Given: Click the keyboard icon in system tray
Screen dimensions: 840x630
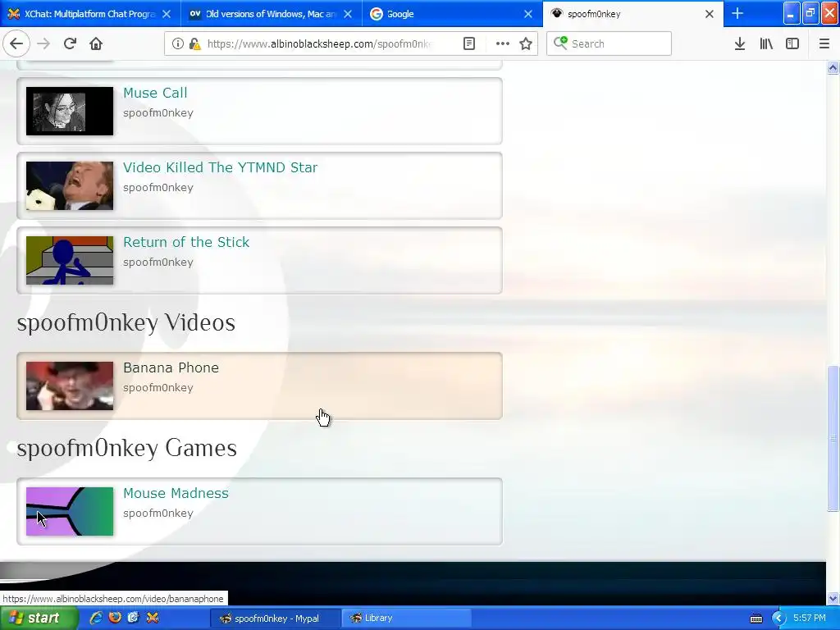Looking at the screenshot, I should click(x=756, y=619).
